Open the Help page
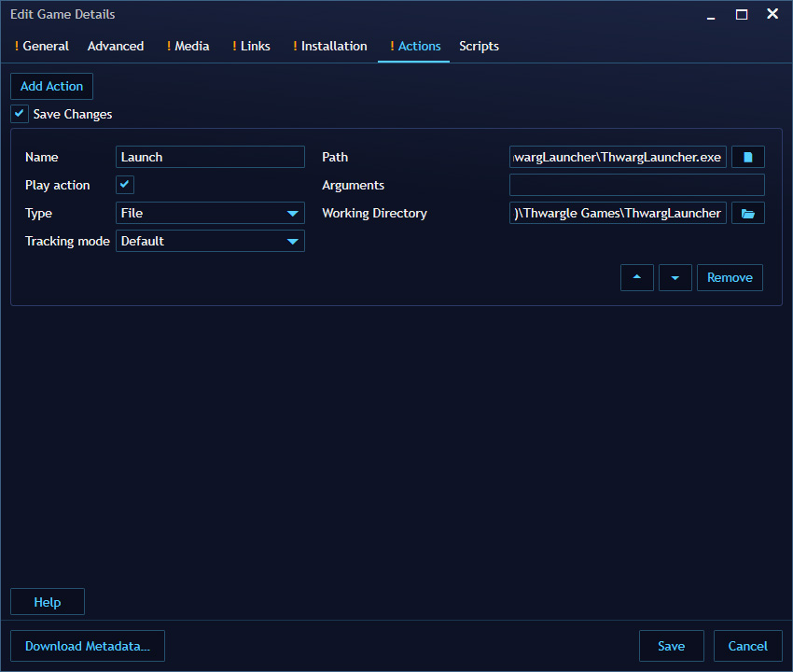This screenshot has width=793, height=672. [x=47, y=601]
